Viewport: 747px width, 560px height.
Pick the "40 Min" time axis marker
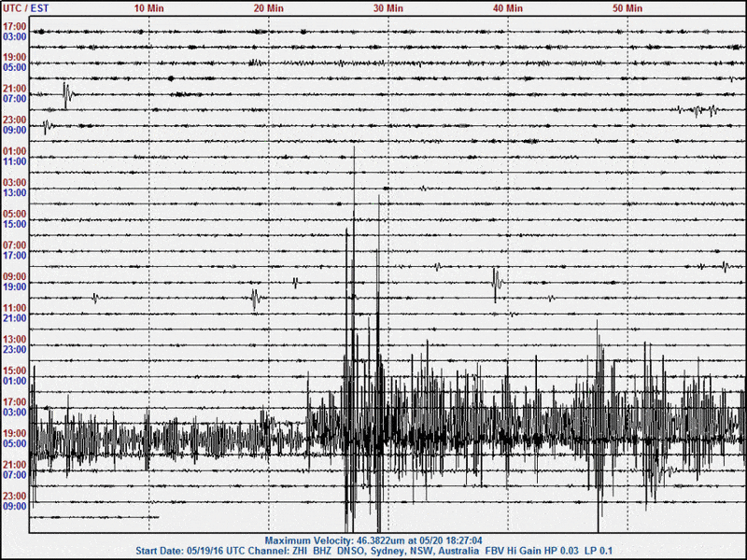tap(507, 7)
